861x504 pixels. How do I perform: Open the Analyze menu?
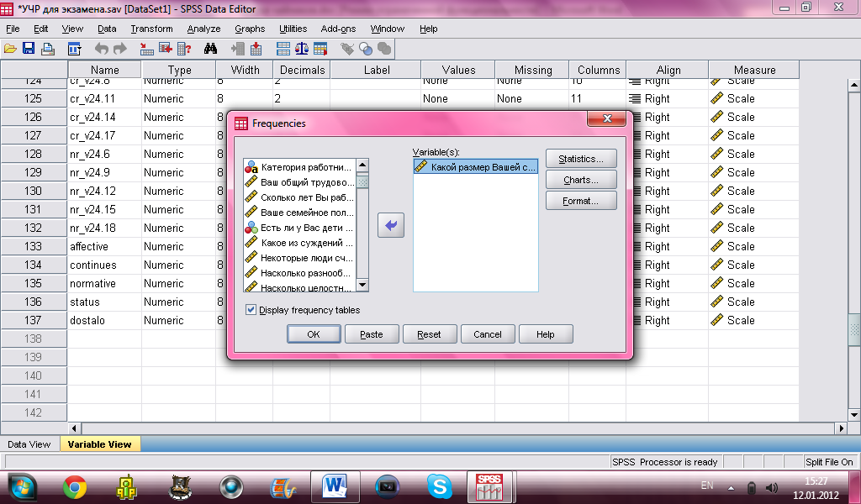click(x=203, y=29)
